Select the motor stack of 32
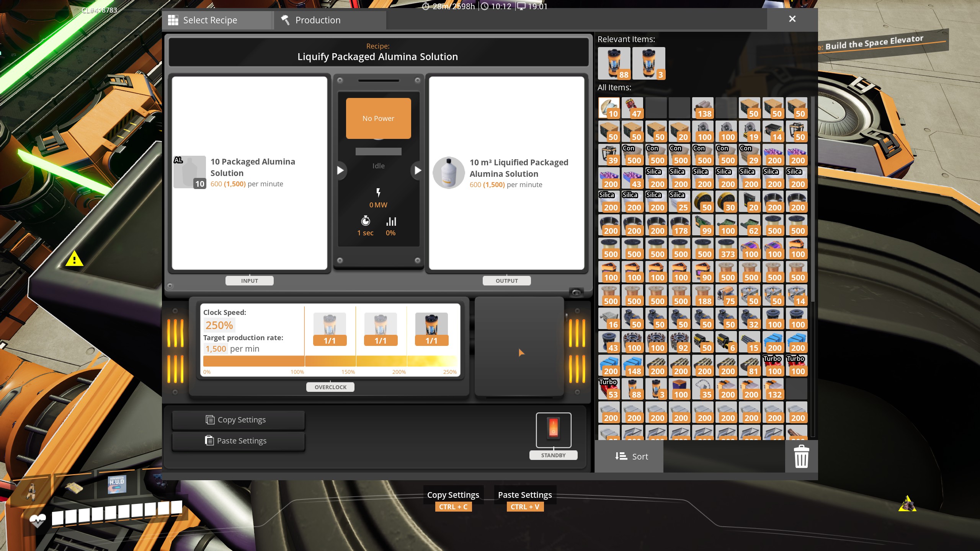Viewport: 980px width, 551px height. (750, 319)
